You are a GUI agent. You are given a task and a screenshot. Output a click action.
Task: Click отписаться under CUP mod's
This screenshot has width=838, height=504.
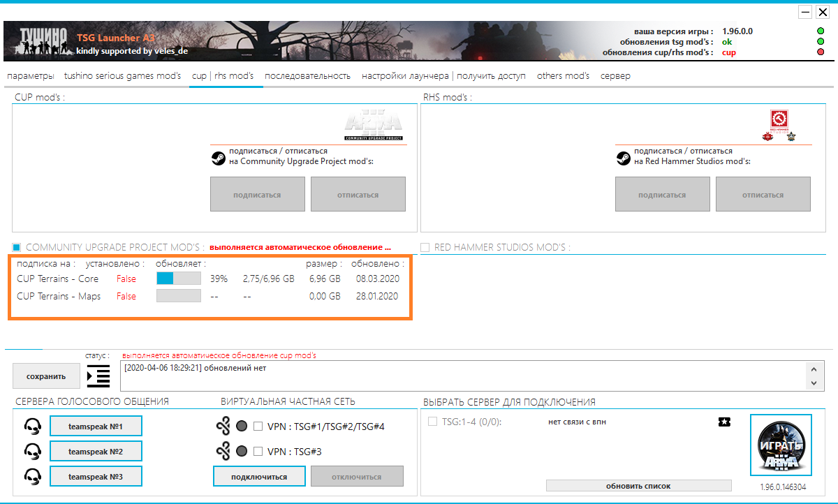coord(358,194)
